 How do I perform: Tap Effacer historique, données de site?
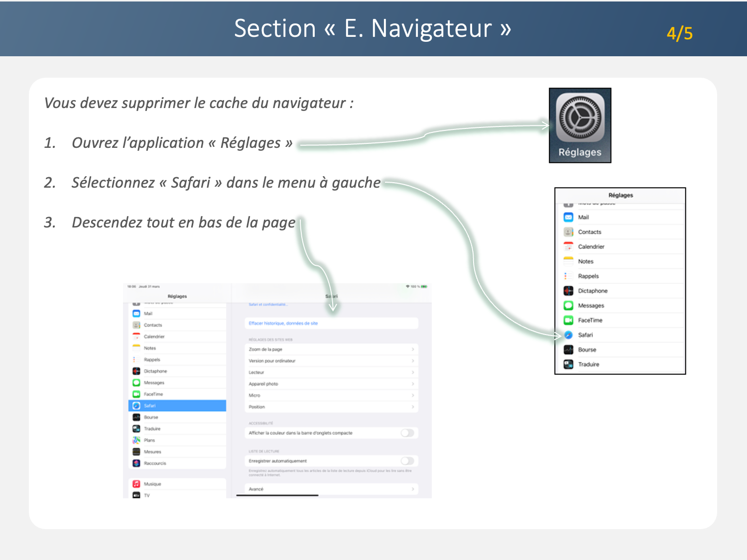coord(283,324)
